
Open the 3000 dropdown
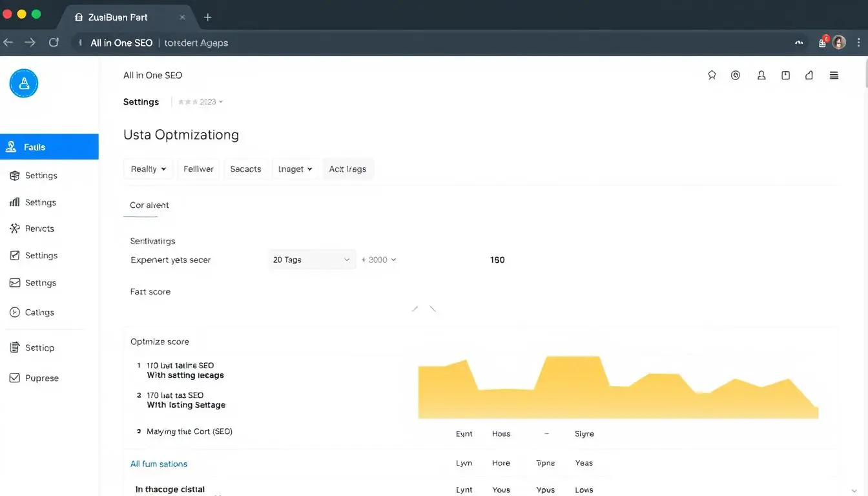(x=378, y=260)
